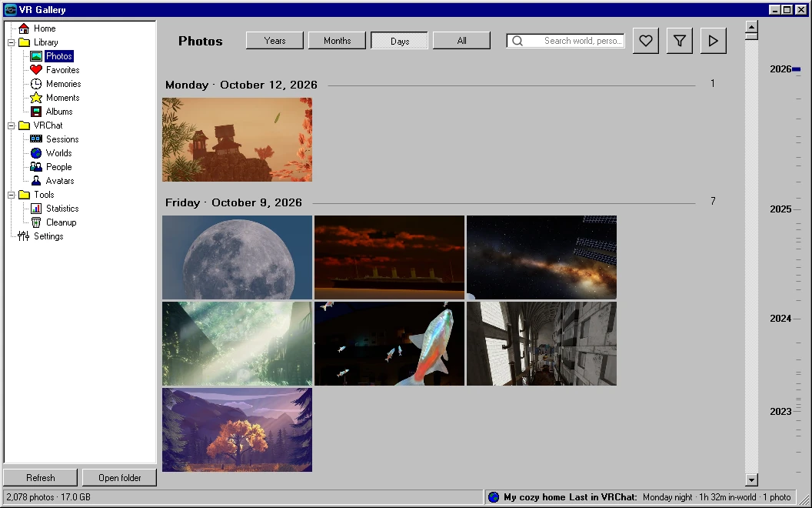Select the Days view tab
This screenshot has width=812, height=508.
(x=399, y=41)
